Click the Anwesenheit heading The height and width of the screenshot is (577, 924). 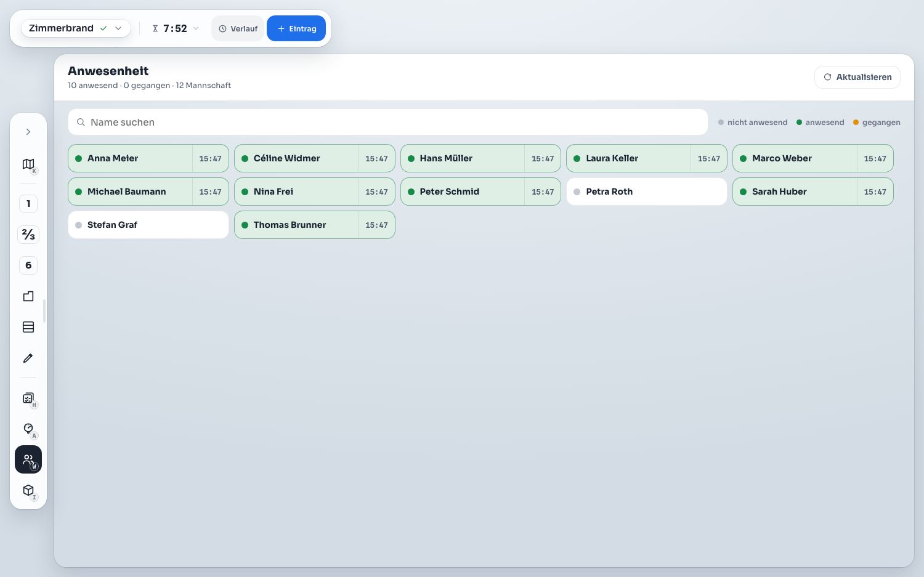[108, 71]
